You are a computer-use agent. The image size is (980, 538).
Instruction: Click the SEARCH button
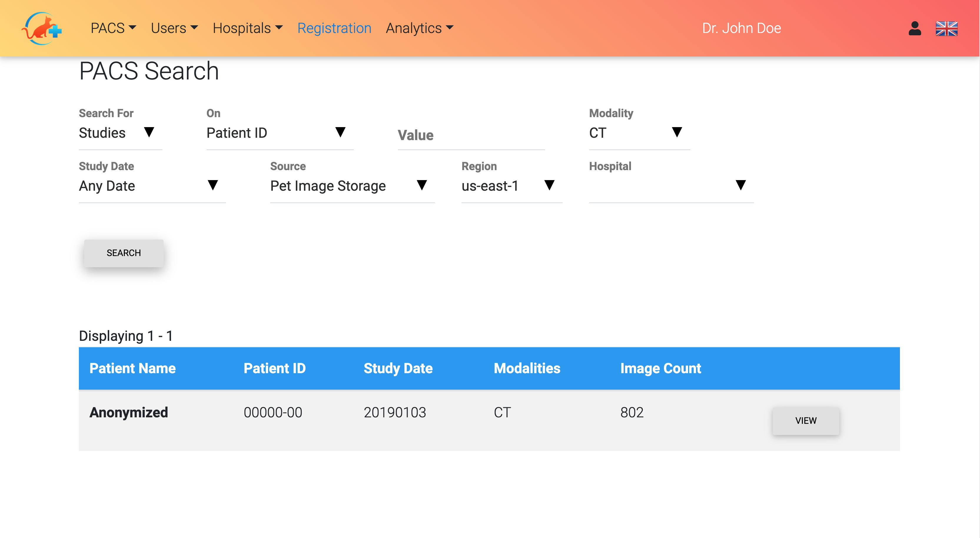pos(124,253)
